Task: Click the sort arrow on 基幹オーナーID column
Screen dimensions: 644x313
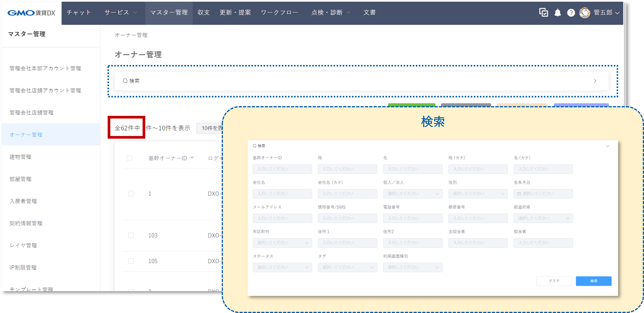Action: point(192,158)
